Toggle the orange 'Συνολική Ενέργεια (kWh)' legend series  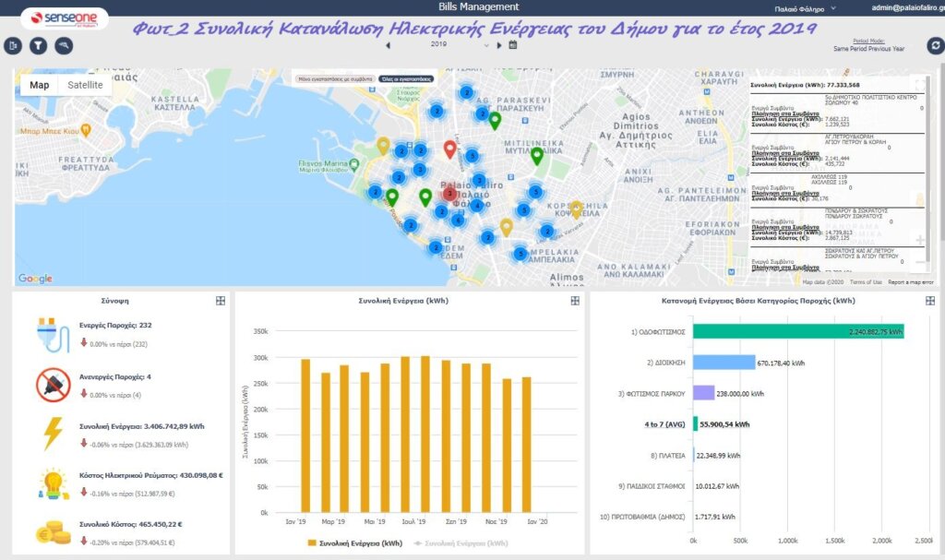click(355, 543)
